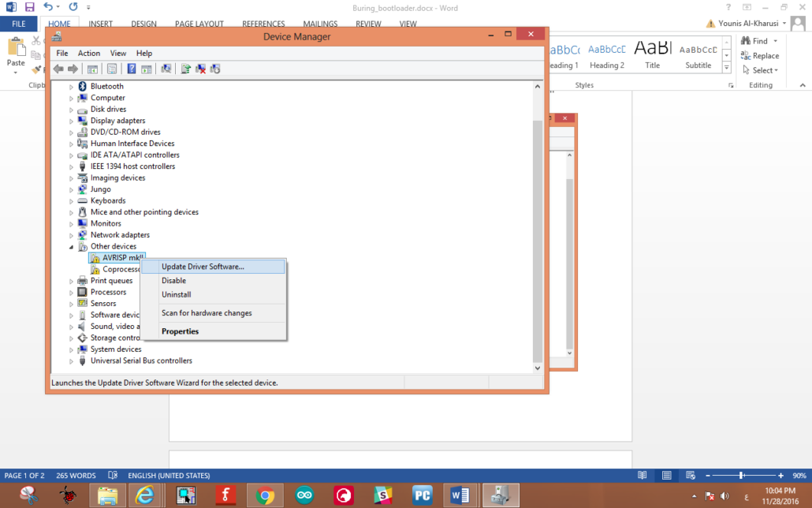Apply the Title style in Word
The image size is (812, 508).
(x=653, y=55)
